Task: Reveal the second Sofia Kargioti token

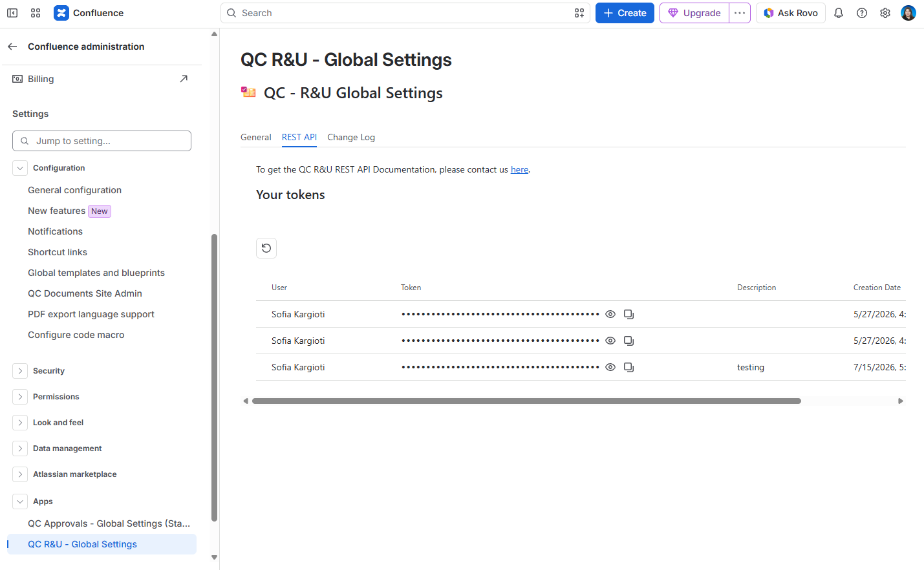Action: 610,341
